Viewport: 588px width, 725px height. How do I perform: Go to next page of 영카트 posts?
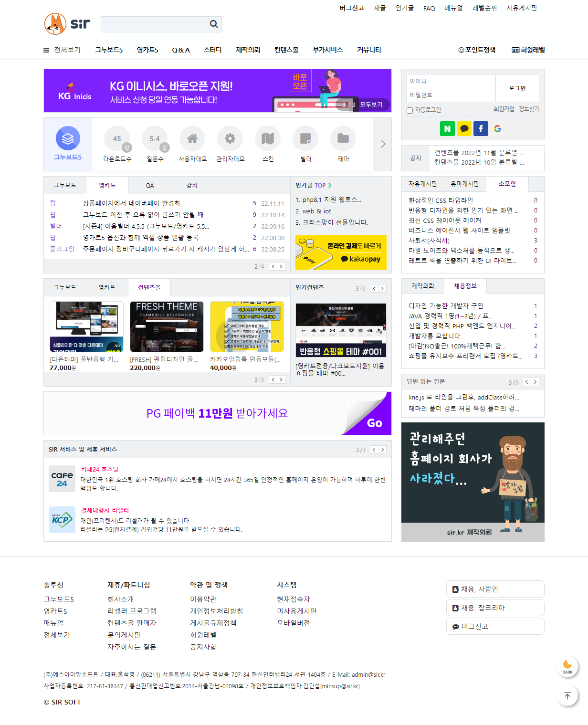click(x=281, y=266)
